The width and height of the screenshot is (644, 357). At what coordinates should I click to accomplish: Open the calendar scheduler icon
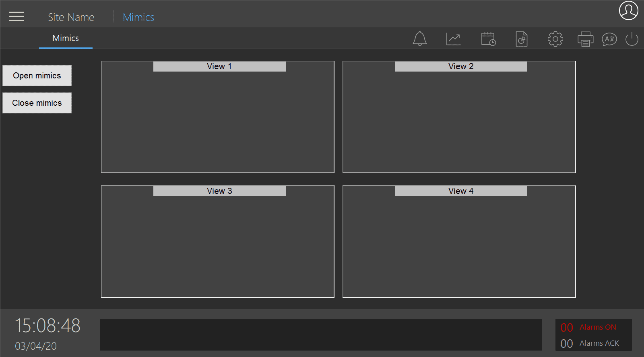(x=488, y=39)
